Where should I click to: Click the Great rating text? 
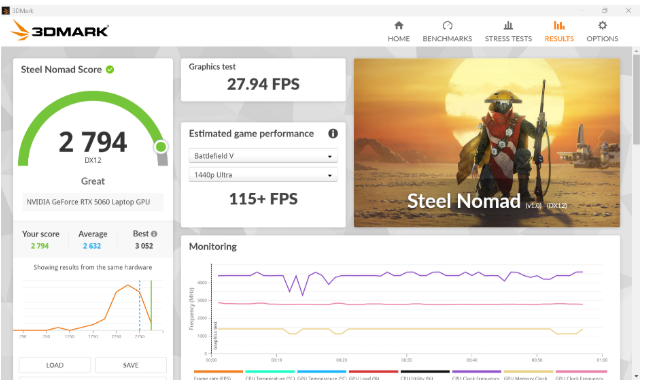click(x=93, y=181)
